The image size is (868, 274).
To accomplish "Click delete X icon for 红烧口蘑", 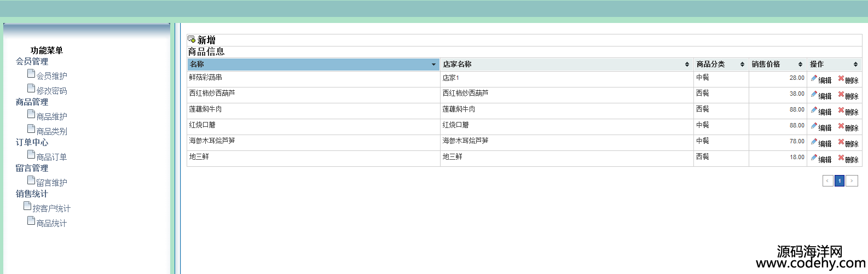I will tap(841, 126).
